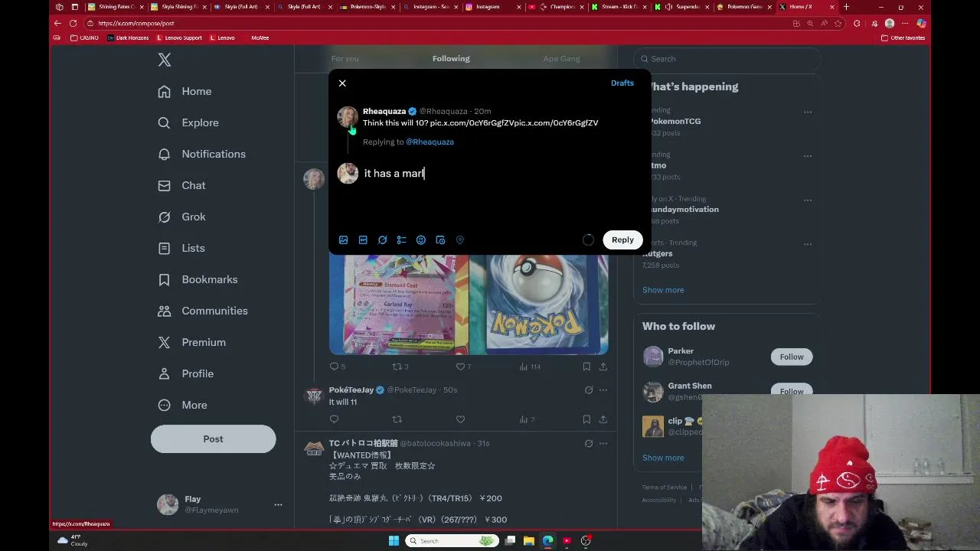The height and width of the screenshot is (551, 980).
Task: Show more Who to follow suggestions
Action: coord(663,458)
